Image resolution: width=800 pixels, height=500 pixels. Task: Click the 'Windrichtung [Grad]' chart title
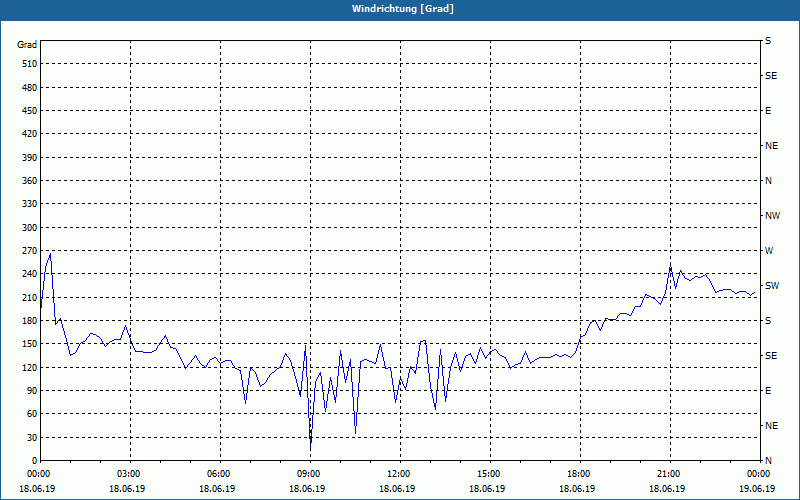(x=403, y=9)
